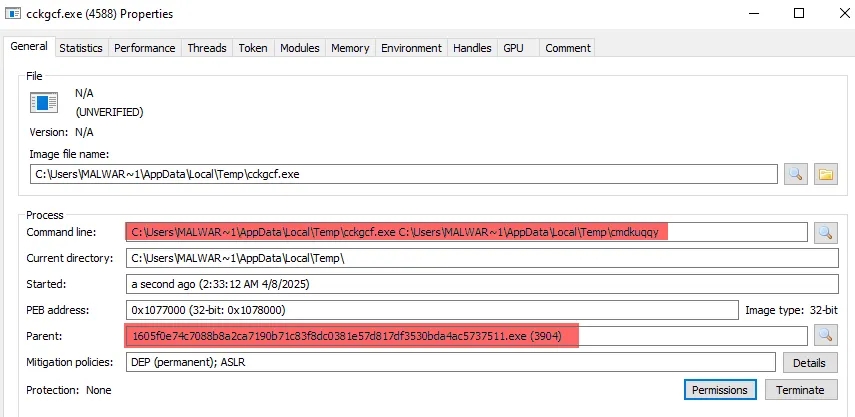The image size is (855, 417).
Task: Select the Threads tab
Action: tap(207, 48)
